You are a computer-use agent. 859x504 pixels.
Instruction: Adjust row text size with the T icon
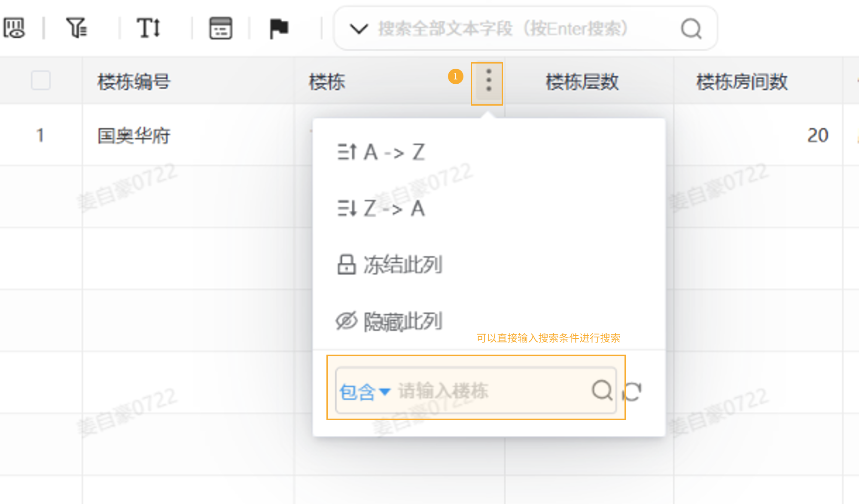[x=148, y=28]
